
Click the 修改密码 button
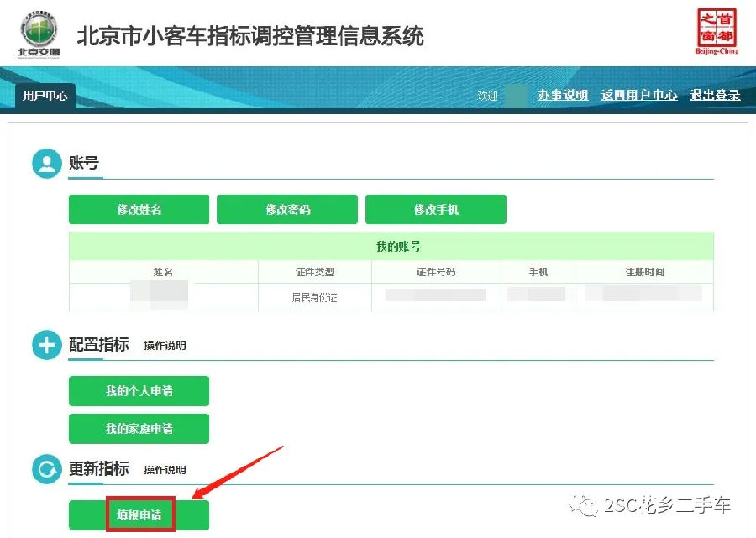pos(287,210)
